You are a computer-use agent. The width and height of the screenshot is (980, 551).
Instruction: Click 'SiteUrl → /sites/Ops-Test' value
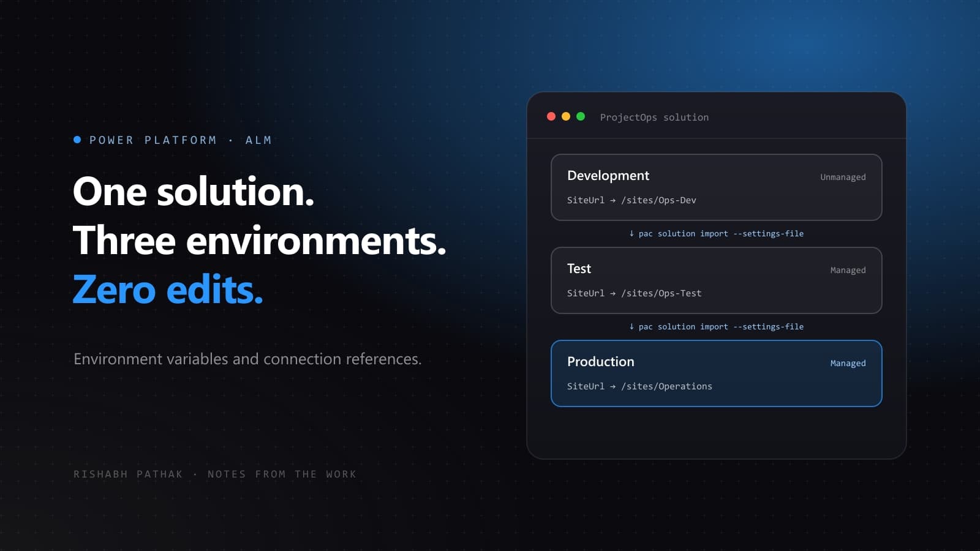(634, 293)
